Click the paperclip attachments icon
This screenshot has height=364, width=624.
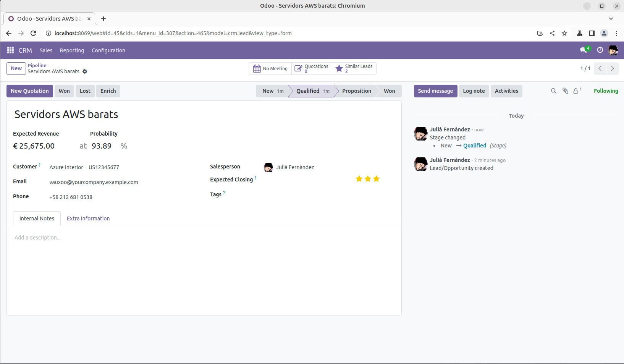tap(565, 91)
